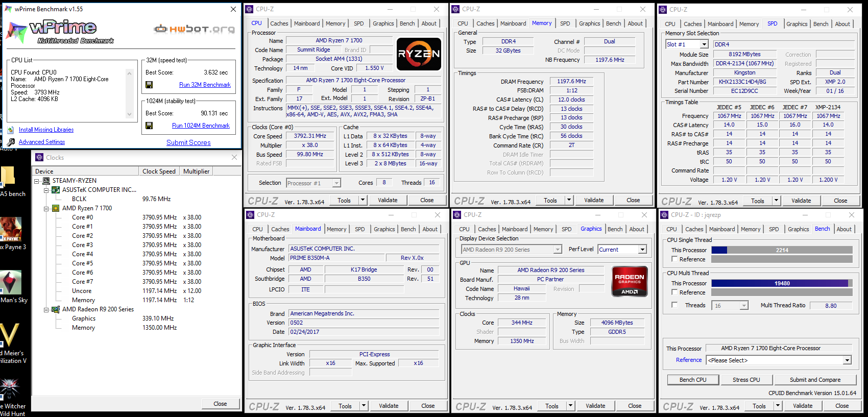The width and height of the screenshot is (868, 417).
Task: Click the Clocks window title bar icon
Action: point(39,158)
